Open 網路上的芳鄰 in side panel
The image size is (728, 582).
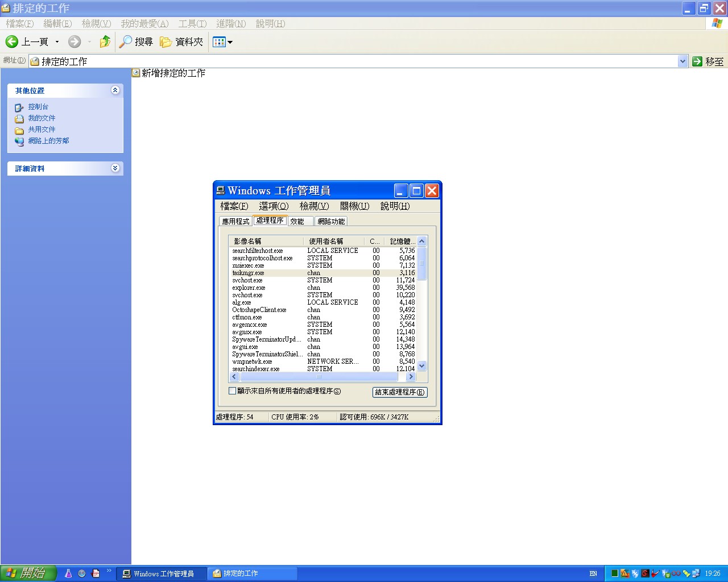[48, 141]
